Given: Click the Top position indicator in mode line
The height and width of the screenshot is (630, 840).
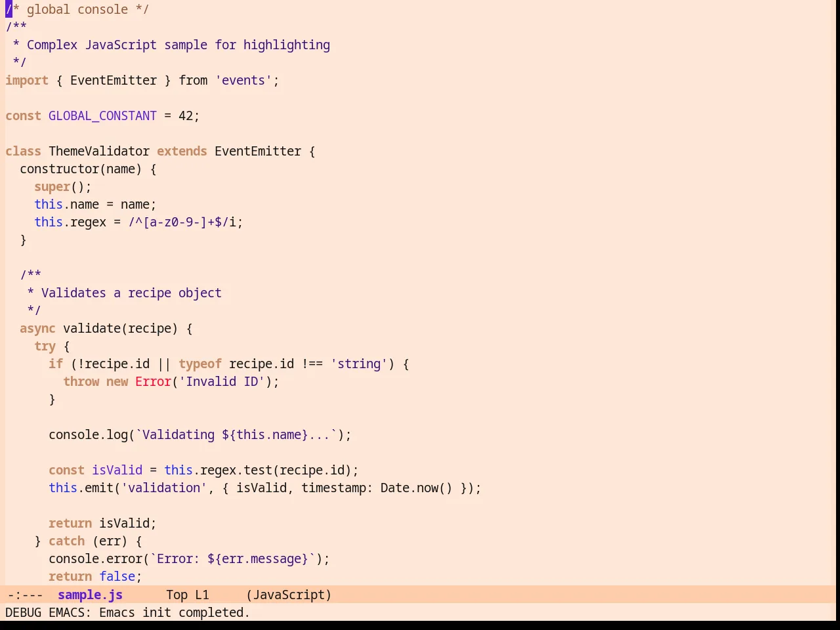Looking at the screenshot, I should coord(177,595).
